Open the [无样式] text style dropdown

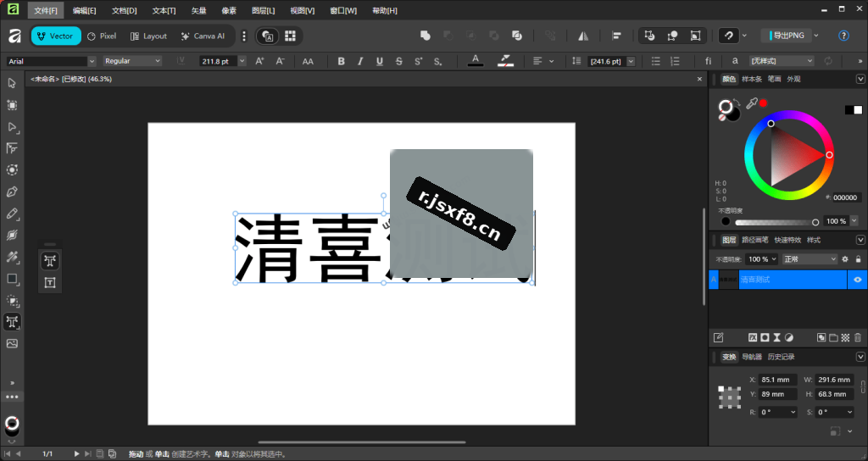(x=782, y=61)
